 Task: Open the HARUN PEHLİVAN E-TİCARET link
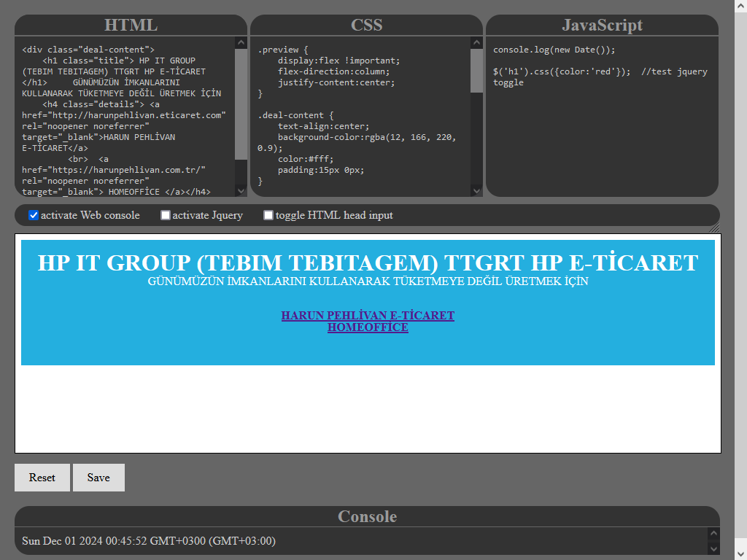368,316
